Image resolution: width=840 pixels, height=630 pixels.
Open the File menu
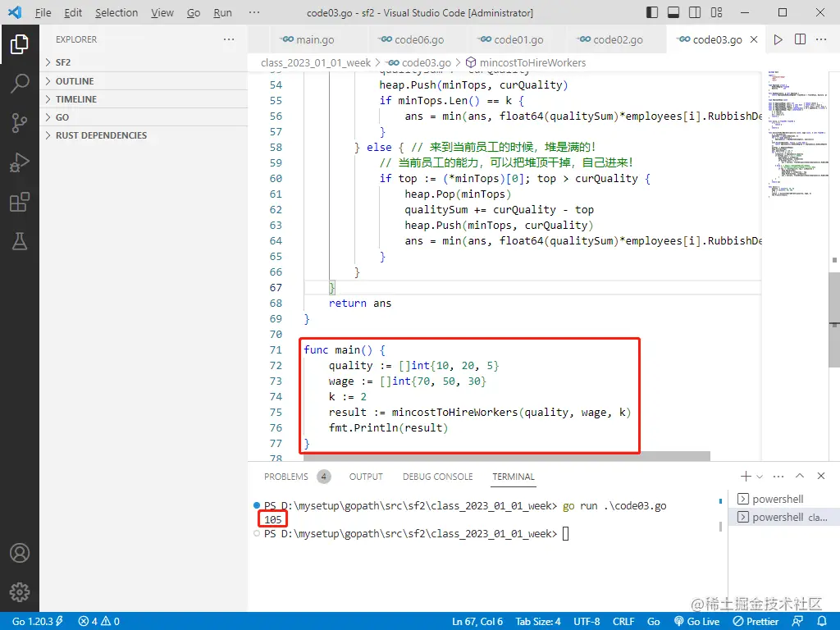[43, 12]
